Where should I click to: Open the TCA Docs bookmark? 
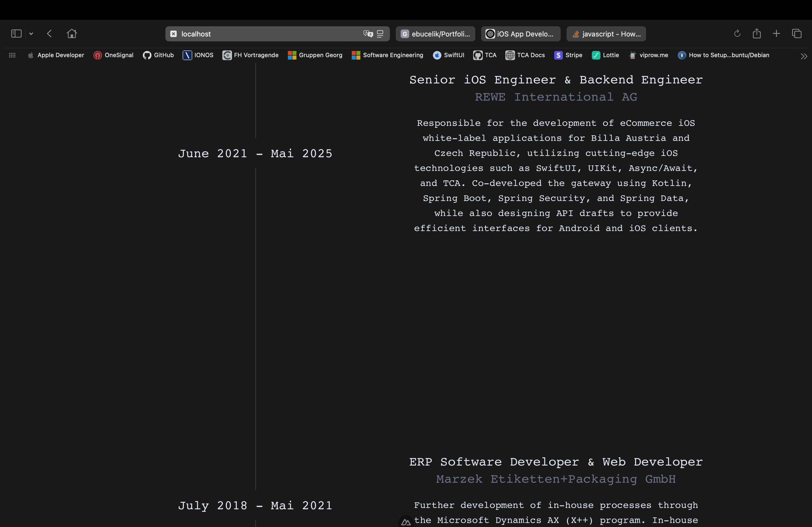(525, 55)
